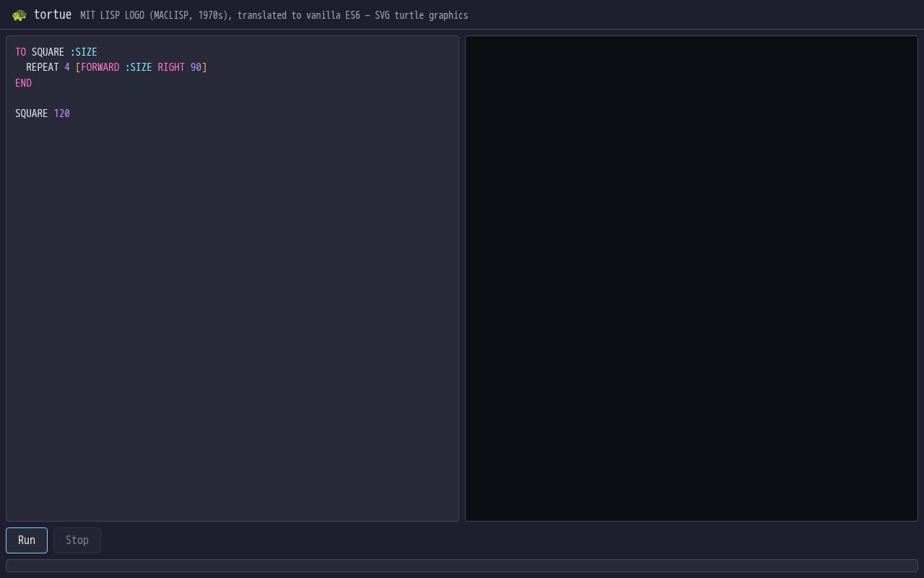Click the SQUARE procedure name in definition
Viewport: 924px width, 578px height.
48,52
